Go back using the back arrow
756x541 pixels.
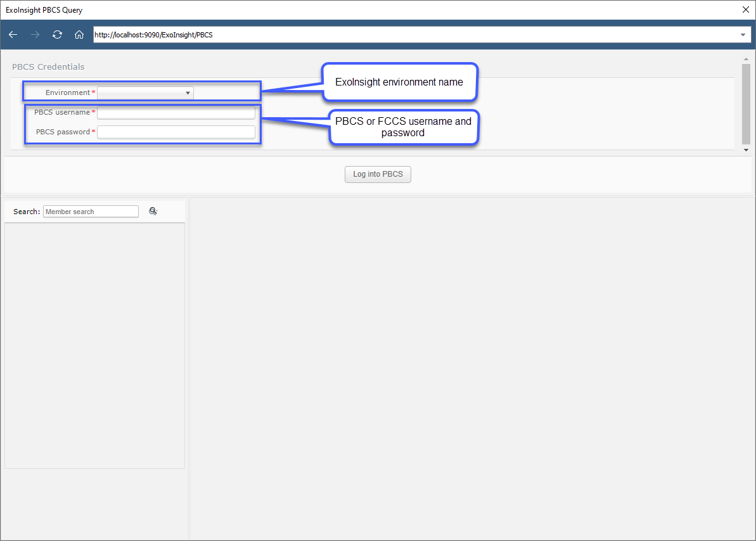click(13, 35)
